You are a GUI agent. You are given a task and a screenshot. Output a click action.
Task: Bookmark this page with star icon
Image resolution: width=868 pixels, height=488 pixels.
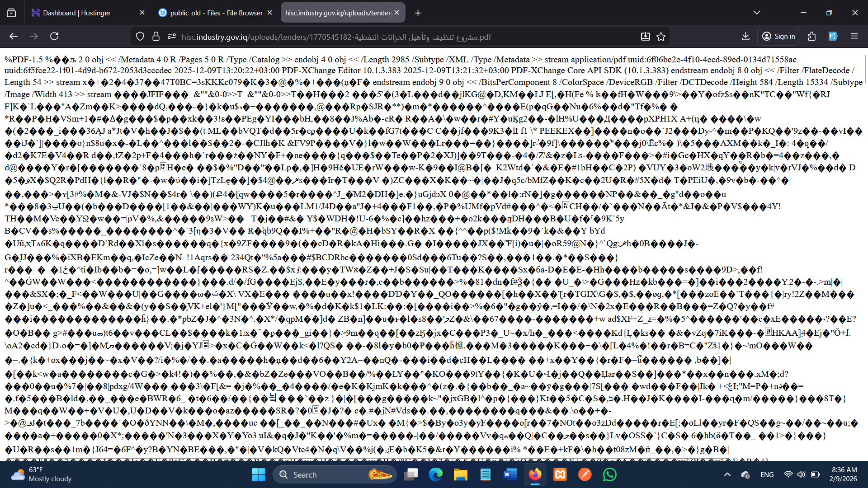(x=661, y=37)
